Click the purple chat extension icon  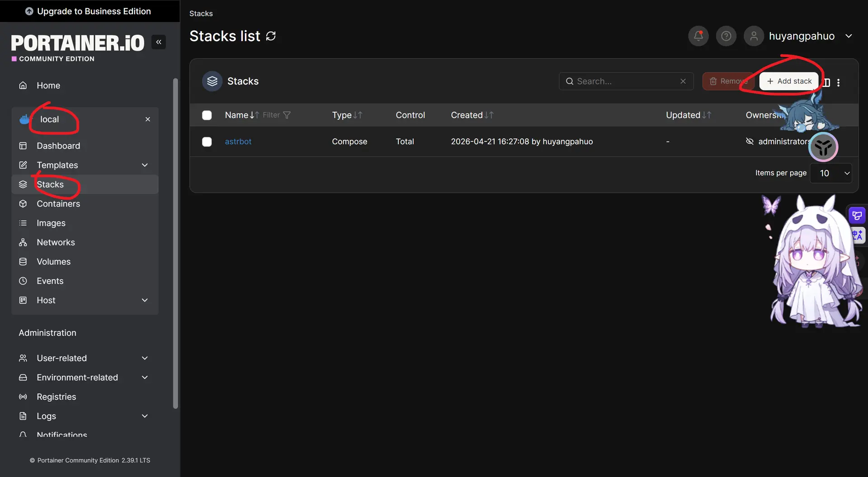857,215
